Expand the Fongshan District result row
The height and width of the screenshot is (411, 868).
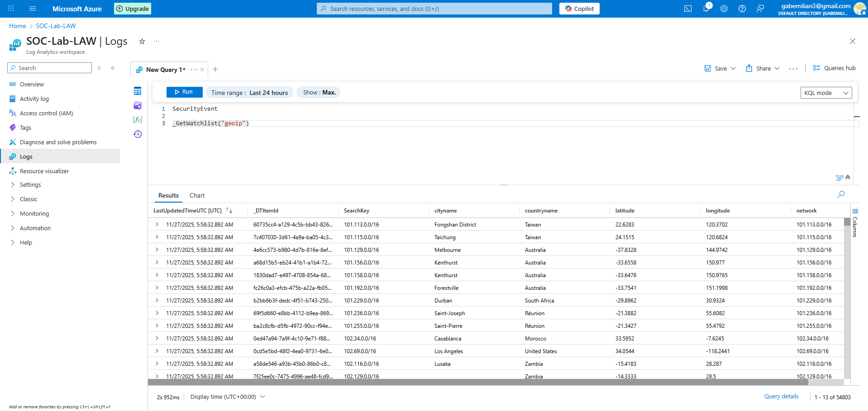157,224
